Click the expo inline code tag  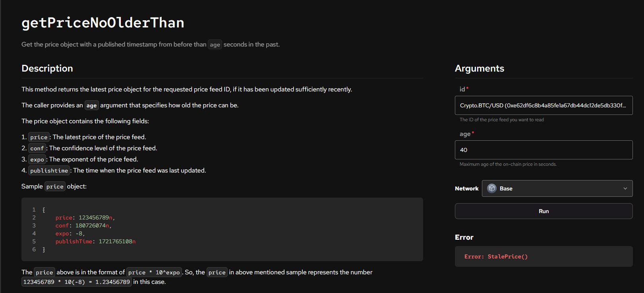(37, 159)
